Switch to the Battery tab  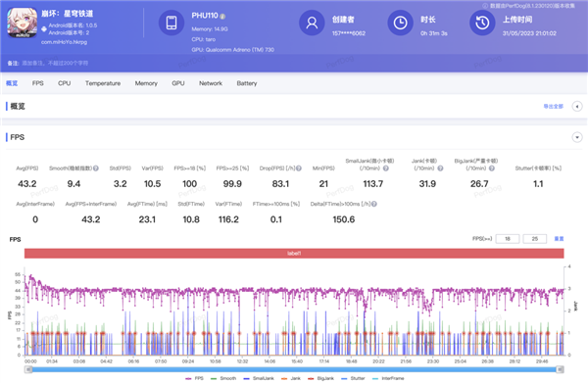click(247, 83)
